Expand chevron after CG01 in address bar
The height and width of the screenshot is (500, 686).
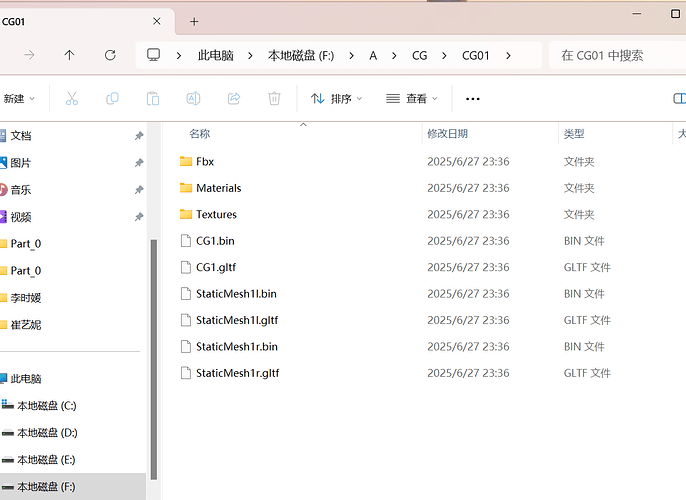(x=508, y=56)
